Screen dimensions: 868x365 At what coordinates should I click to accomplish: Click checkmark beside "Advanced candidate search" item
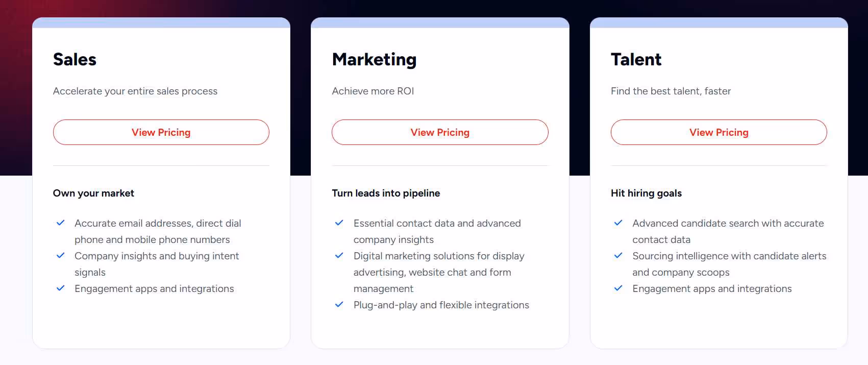(618, 223)
